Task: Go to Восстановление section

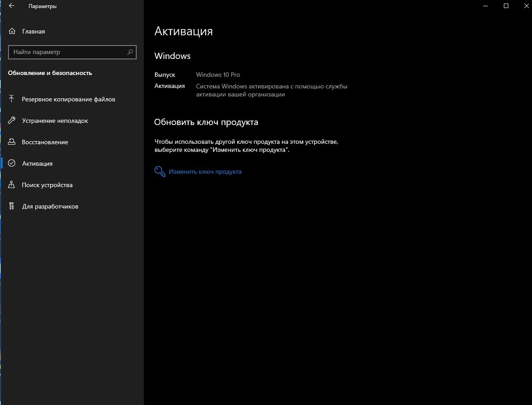Action: [45, 142]
